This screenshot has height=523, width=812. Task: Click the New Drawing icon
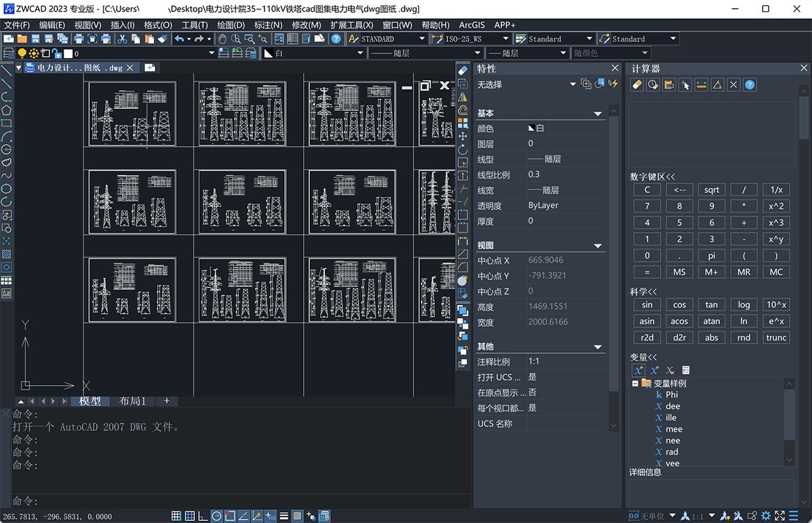(x=8, y=39)
